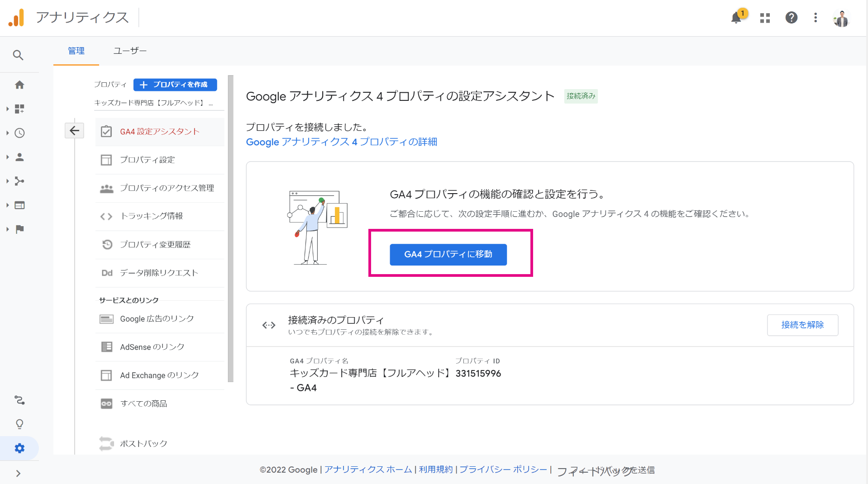Image resolution: width=868 pixels, height=484 pixels.
Task: Click the back arrow beside property menu
Action: pyautogui.click(x=74, y=131)
